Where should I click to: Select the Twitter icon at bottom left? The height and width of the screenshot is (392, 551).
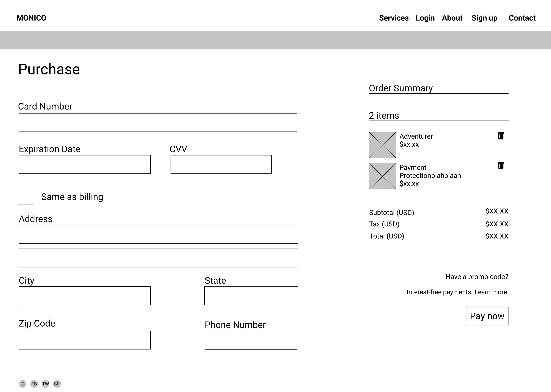pos(46,383)
